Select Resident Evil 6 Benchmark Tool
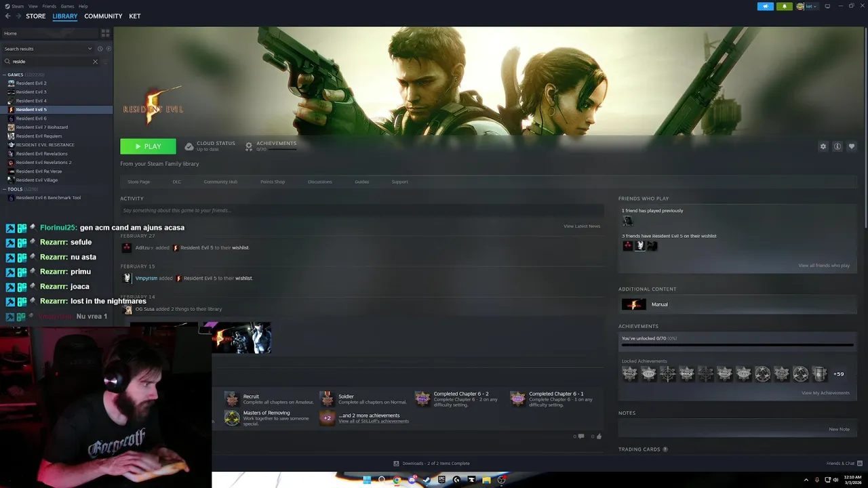Screen dimensions: 868x488 pos(48,198)
